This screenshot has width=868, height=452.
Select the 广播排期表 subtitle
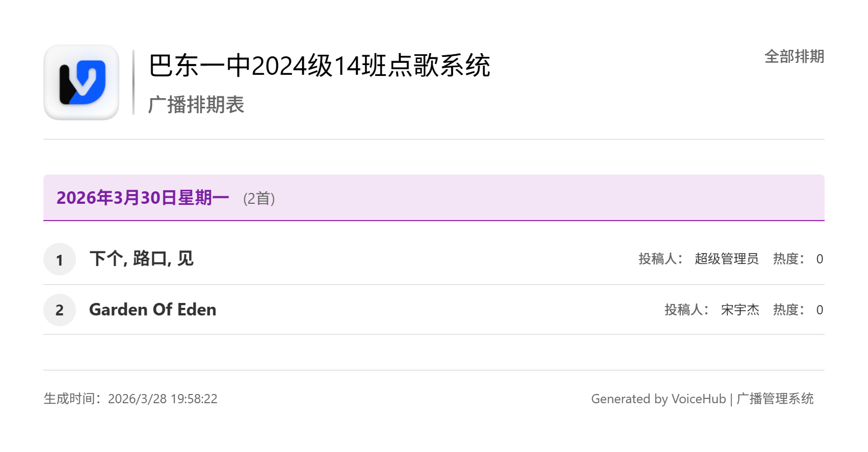[x=196, y=105]
